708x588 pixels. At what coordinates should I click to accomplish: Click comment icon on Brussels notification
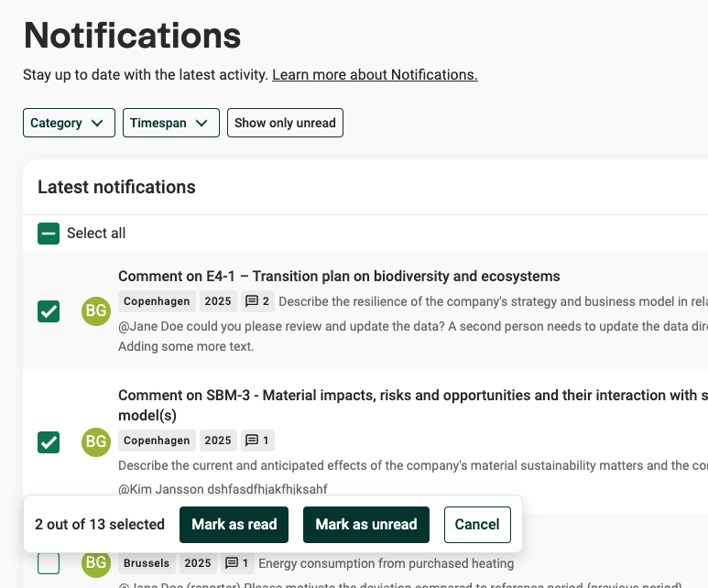pos(232,563)
